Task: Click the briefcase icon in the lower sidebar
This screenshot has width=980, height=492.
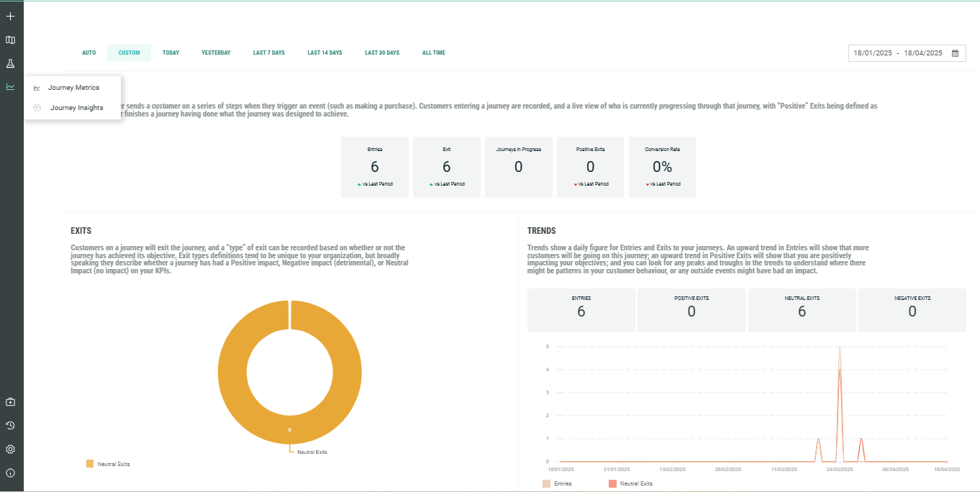Action: click(x=11, y=401)
